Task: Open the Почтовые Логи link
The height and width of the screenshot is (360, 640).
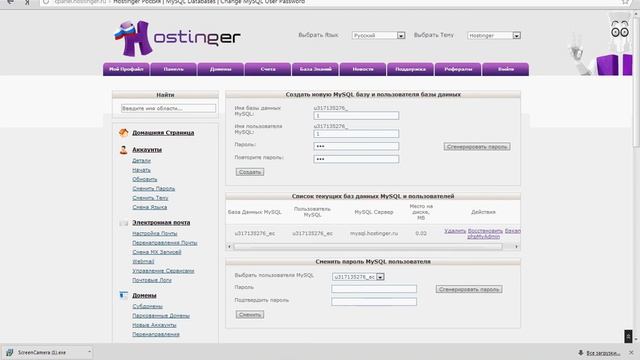Action: coord(152,280)
